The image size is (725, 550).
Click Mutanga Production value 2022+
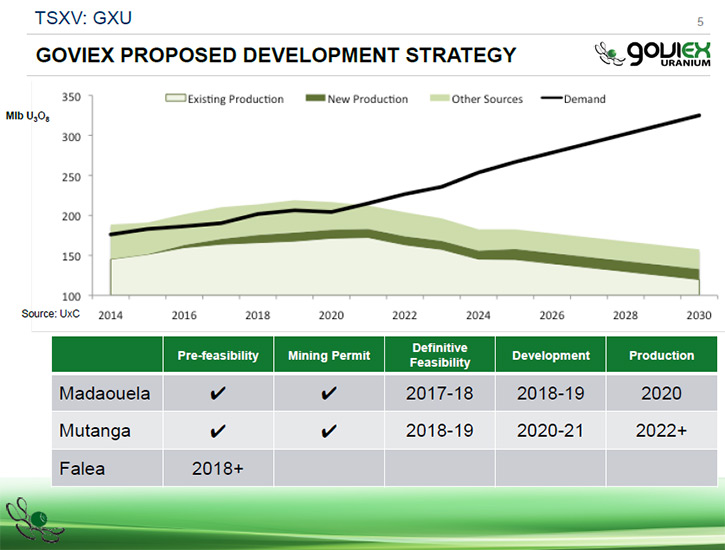pyautogui.click(x=662, y=431)
